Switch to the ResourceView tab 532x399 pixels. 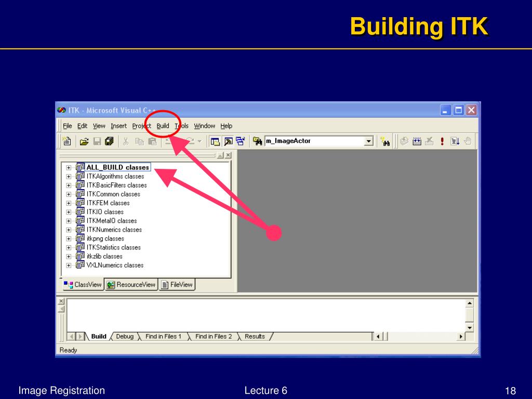click(x=131, y=285)
